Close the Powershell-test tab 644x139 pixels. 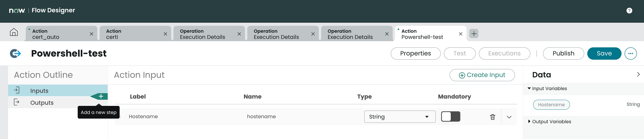[x=461, y=34]
